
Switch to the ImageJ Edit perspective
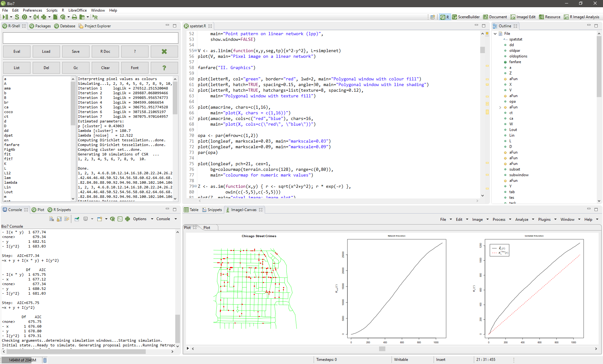click(523, 17)
